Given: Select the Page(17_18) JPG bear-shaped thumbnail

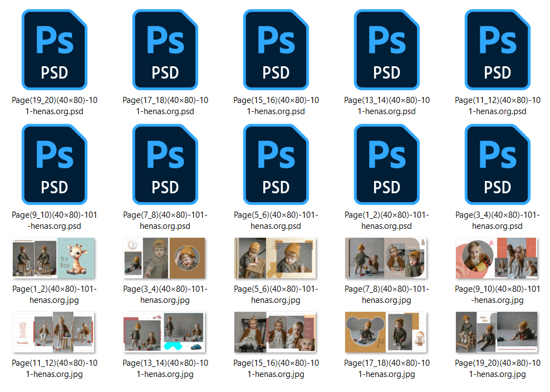Looking at the screenshot, I should point(386,332).
